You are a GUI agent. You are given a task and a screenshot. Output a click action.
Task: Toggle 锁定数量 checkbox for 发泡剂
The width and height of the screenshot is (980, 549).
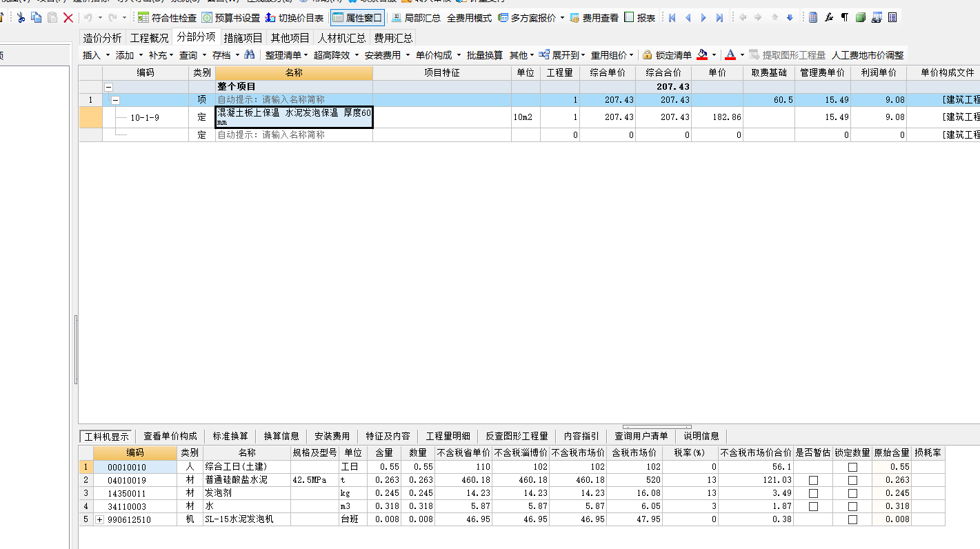pos(852,493)
